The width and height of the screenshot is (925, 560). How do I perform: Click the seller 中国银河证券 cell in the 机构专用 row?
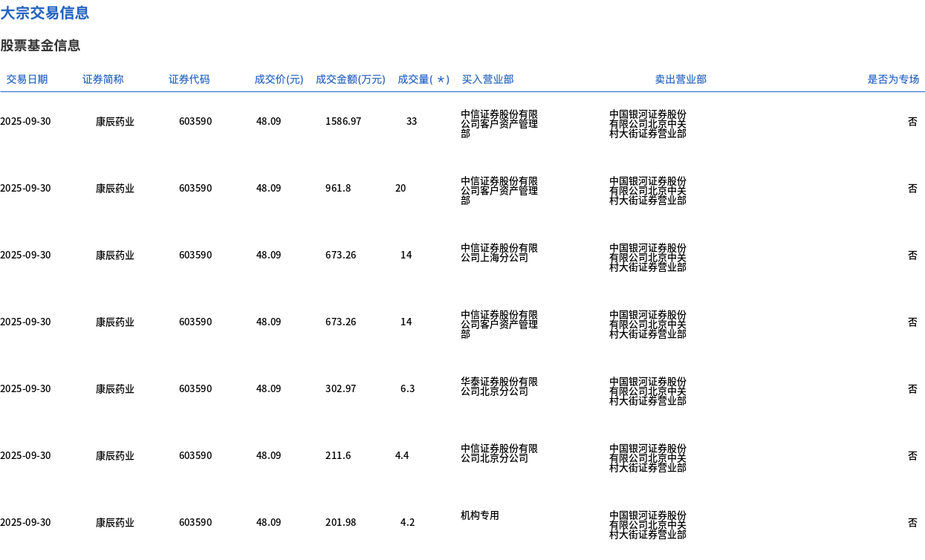pos(648,525)
